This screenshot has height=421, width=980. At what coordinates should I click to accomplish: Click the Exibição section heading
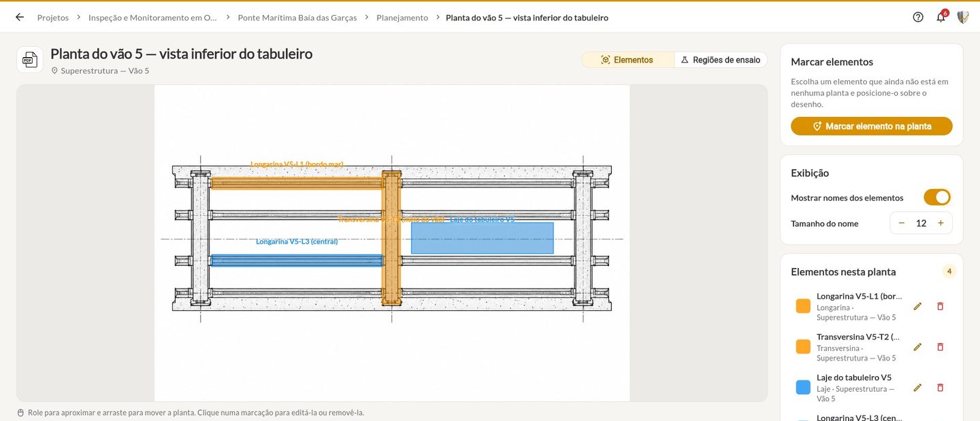coord(810,173)
